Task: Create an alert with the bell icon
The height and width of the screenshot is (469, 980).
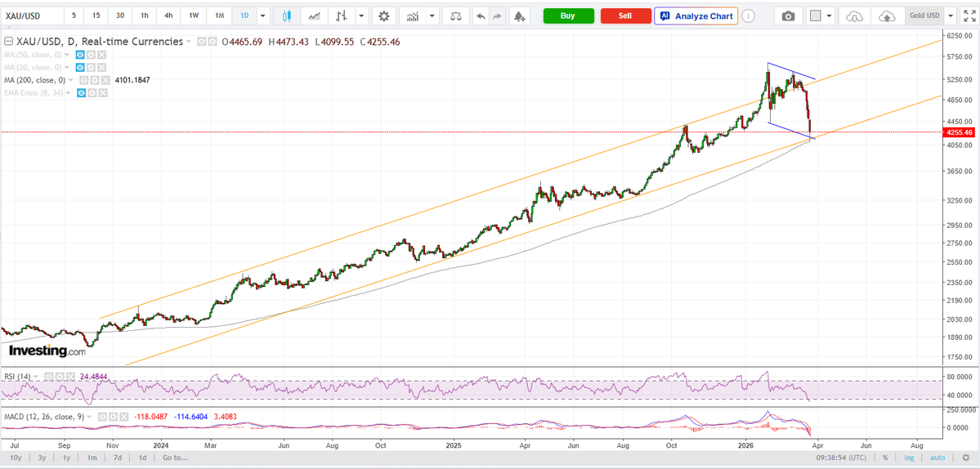Action: coord(519,16)
